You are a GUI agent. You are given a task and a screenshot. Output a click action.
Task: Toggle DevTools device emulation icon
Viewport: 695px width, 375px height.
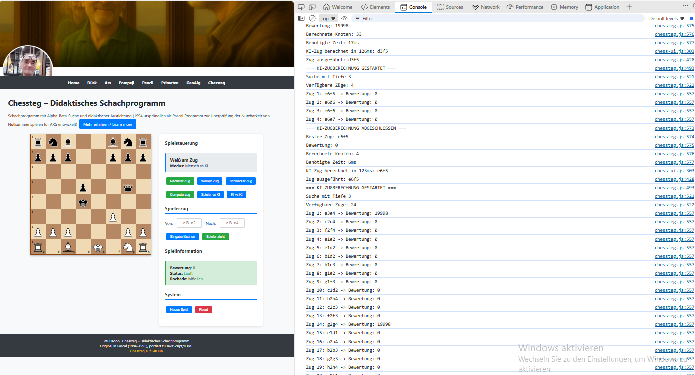point(312,7)
